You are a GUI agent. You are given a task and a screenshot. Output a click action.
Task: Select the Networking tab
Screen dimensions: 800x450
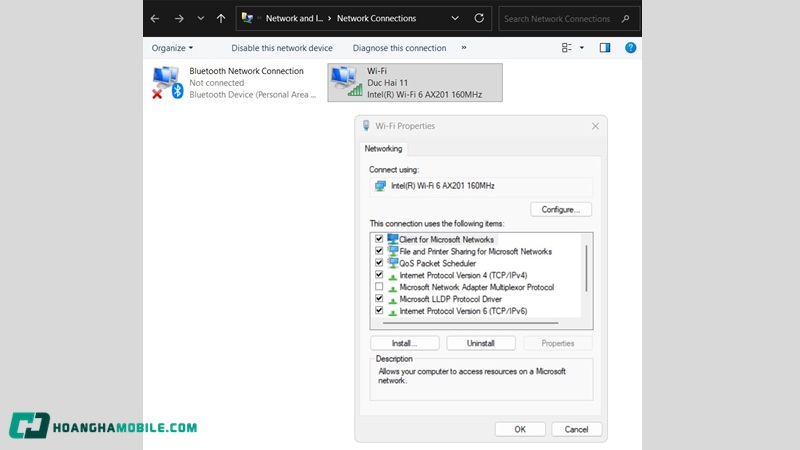click(383, 148)
